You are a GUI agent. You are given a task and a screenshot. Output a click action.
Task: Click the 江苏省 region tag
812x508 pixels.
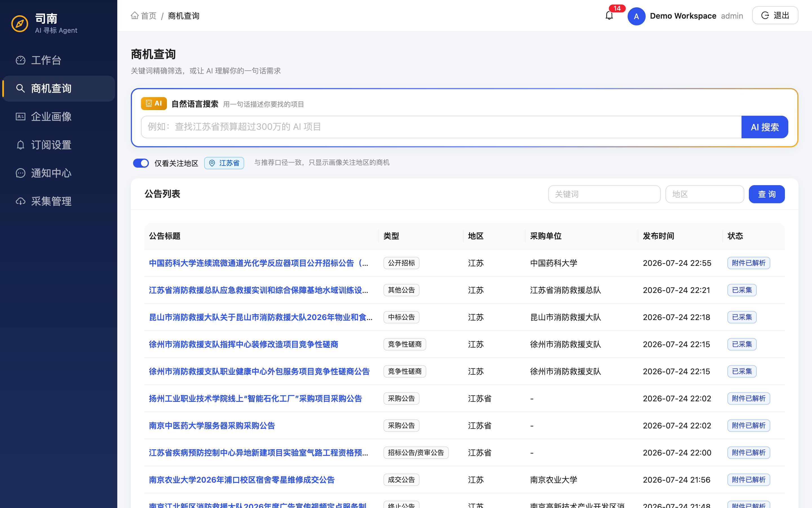(224, 163)
